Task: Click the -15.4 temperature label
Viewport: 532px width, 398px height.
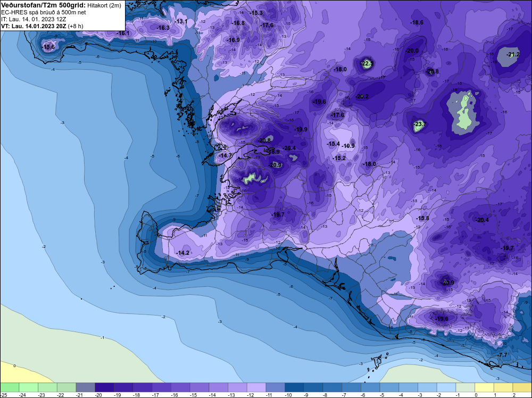Action: click(x=333, y=144)
